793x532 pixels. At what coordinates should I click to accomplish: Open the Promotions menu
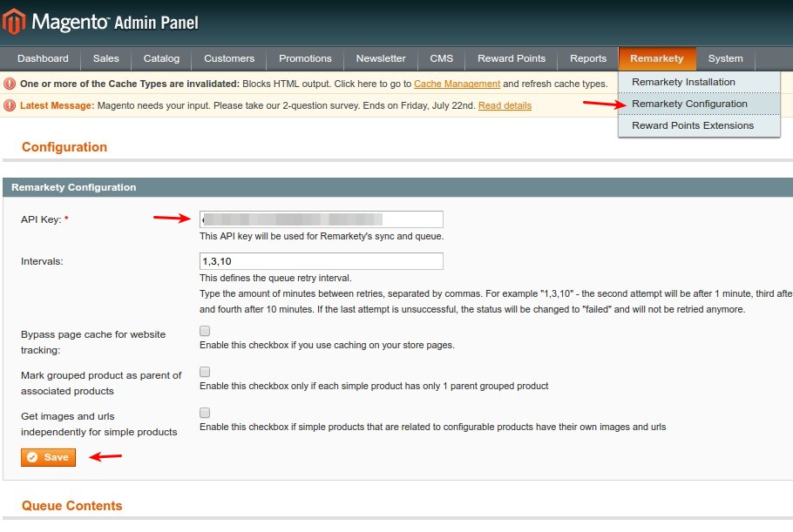[x=306, y=58]
